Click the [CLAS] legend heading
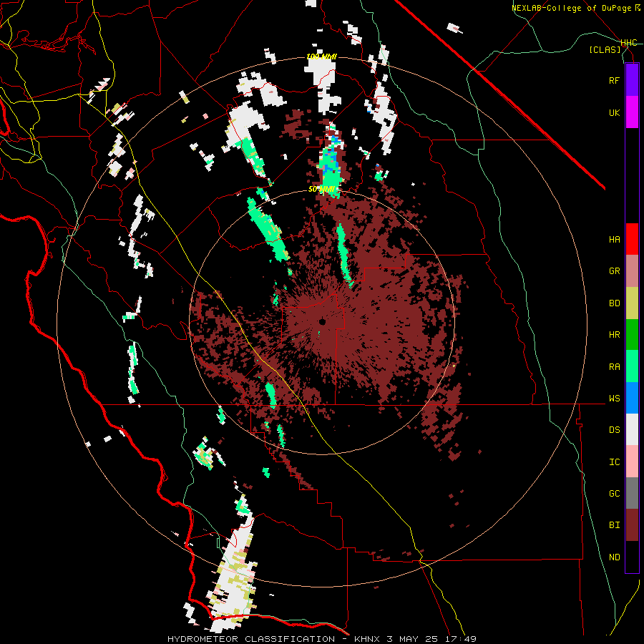 (x=605, y=49)
